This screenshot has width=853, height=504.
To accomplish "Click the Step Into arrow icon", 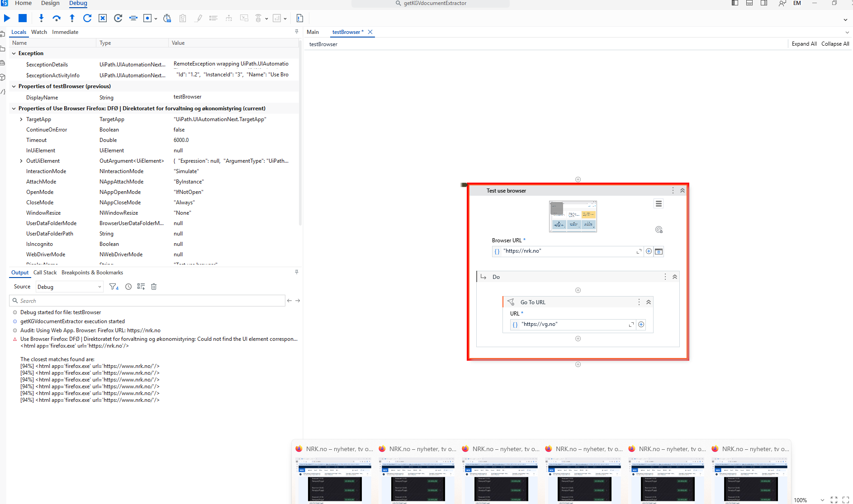I will [x=41, y=18].
